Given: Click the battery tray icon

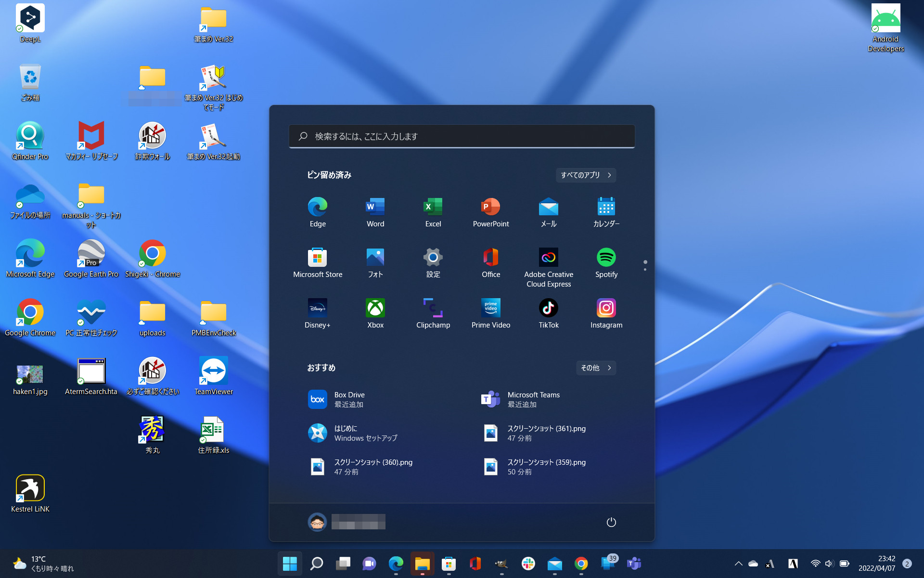Looking at the screenshot, I should click(845, 564).
